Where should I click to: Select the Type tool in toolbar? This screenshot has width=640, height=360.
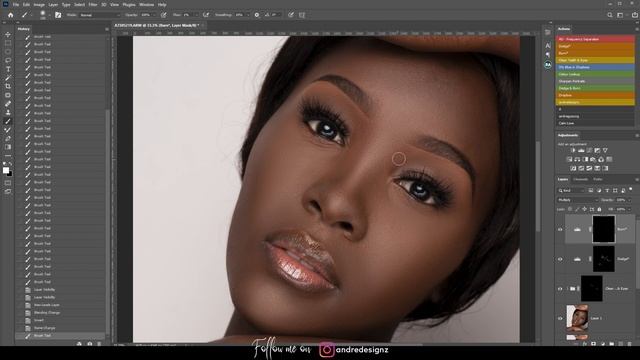point(8,69)
